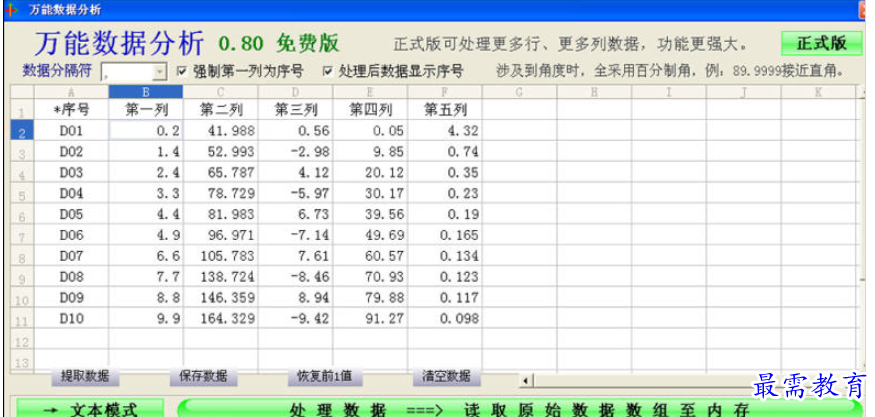The width and height of the screenshot is (875, 417).
Task: Click cell D08
Action: coord(71,276)
